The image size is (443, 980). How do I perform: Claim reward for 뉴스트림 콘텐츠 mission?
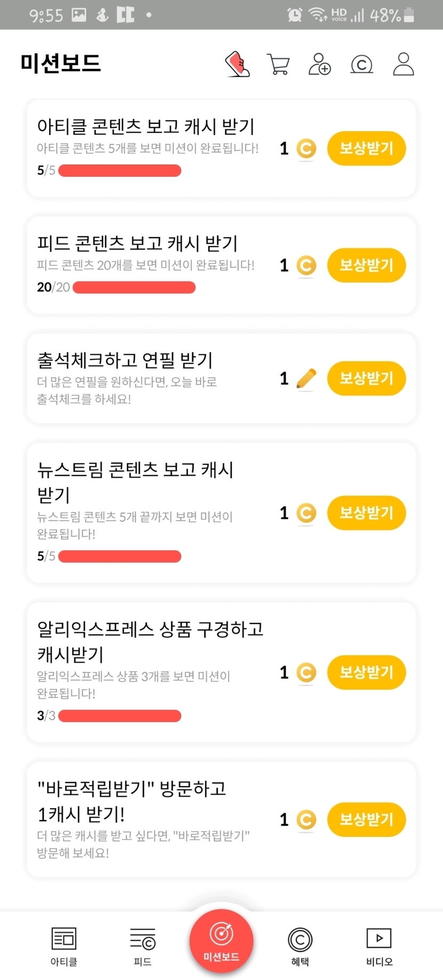pyautogui.click(x=366, y=513)
